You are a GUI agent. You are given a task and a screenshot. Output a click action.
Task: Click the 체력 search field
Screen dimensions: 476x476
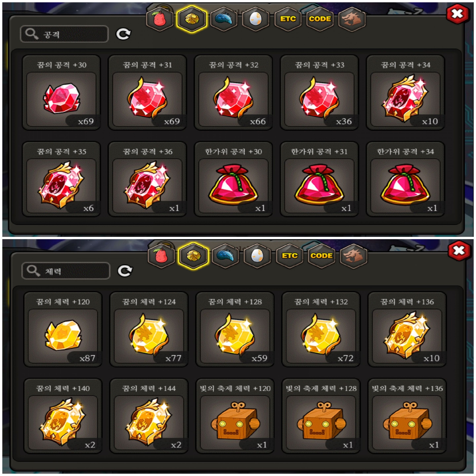(x=66, y=271)
